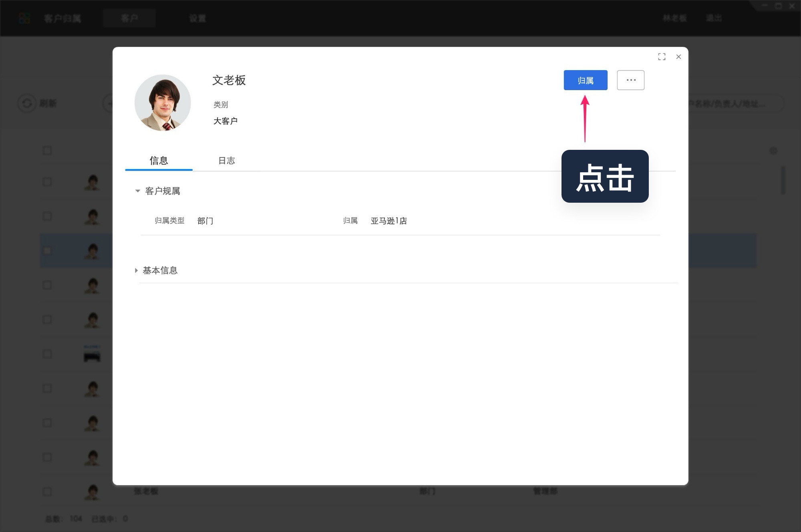The width and height of the screenshot is (801, 532).
Task: Click 退出 to log out
Action: pyautogui.click(x=714, y=18)
